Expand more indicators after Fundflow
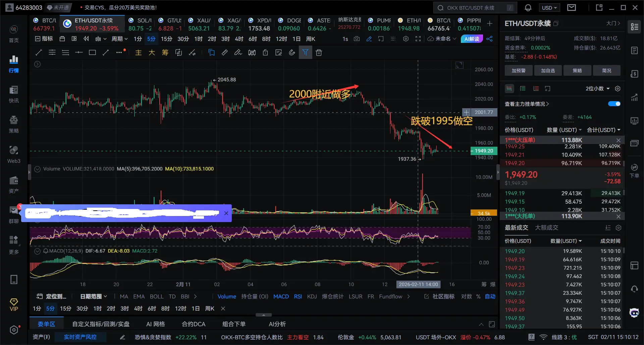The image size is (644, 345). click(x=408, y=296)
